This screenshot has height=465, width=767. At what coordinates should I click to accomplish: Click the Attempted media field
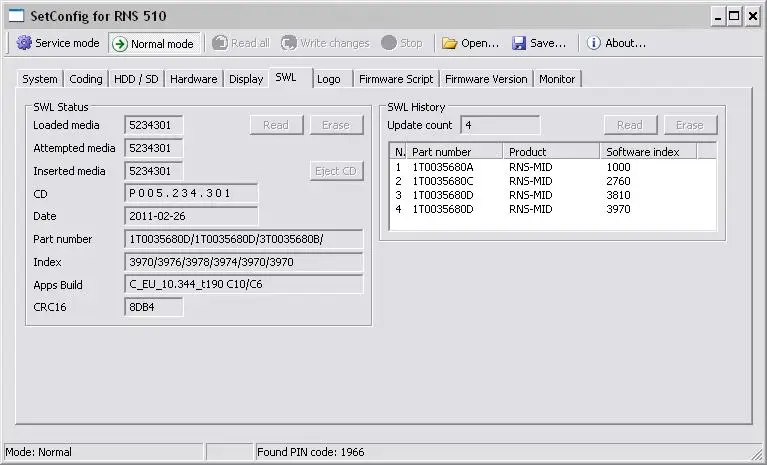pos(154,148)
